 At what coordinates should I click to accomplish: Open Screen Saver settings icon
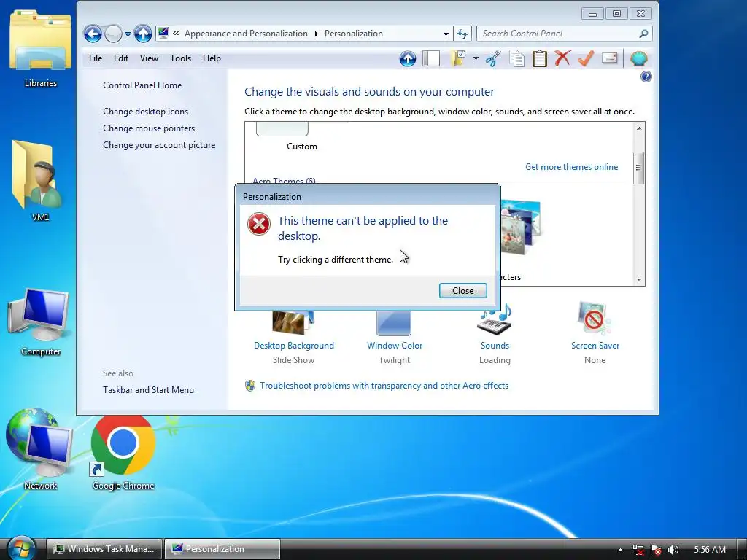(595, 319)
